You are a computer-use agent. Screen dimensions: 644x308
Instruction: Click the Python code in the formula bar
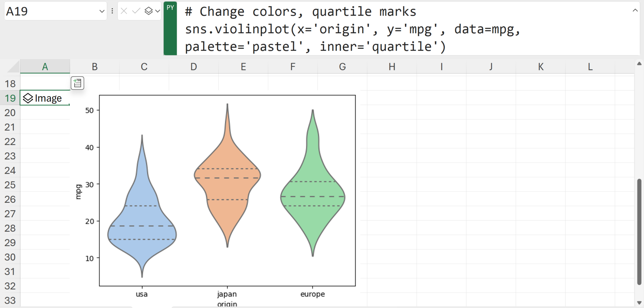(314, 29)
